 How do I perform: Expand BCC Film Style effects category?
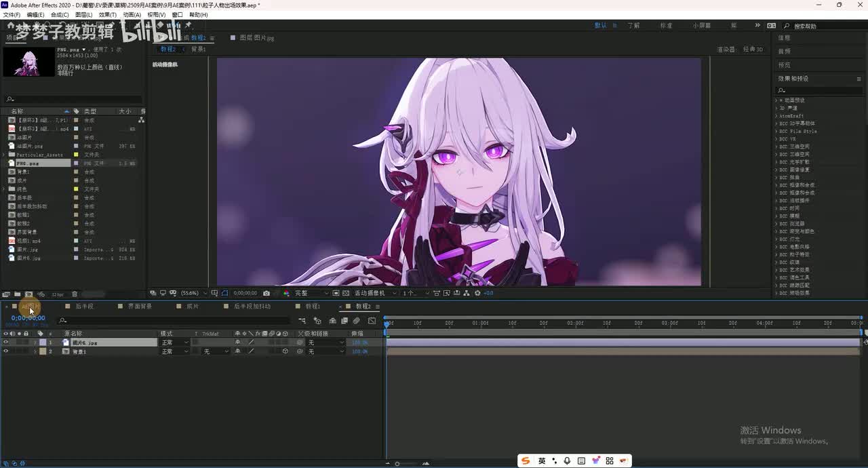click(776, 131)
